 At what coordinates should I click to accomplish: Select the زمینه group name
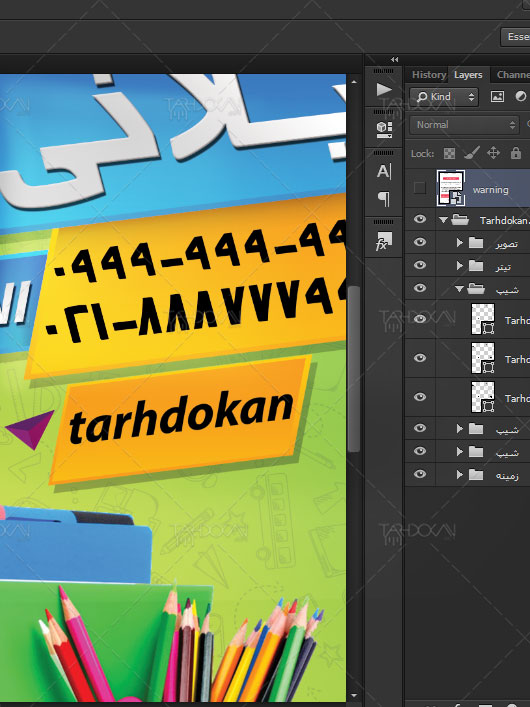click(x=507, y=476)
